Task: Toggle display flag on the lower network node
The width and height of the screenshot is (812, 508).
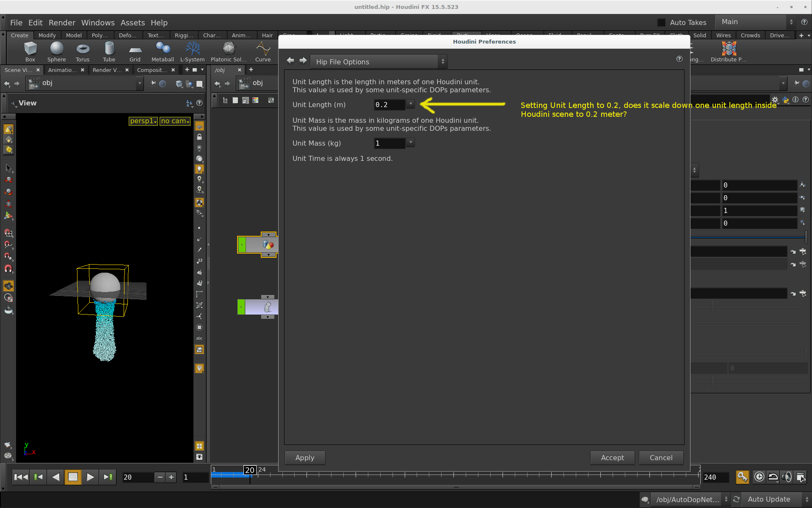Action: click(241, 307)
